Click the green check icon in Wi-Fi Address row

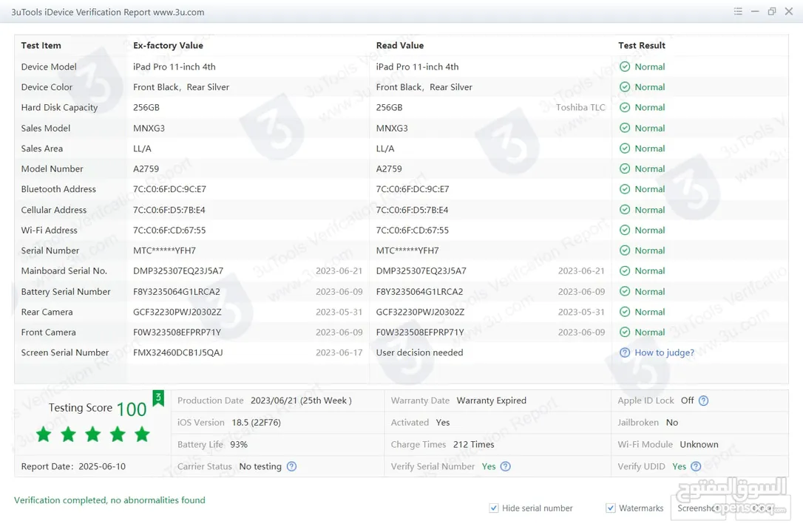pos(625,231)
